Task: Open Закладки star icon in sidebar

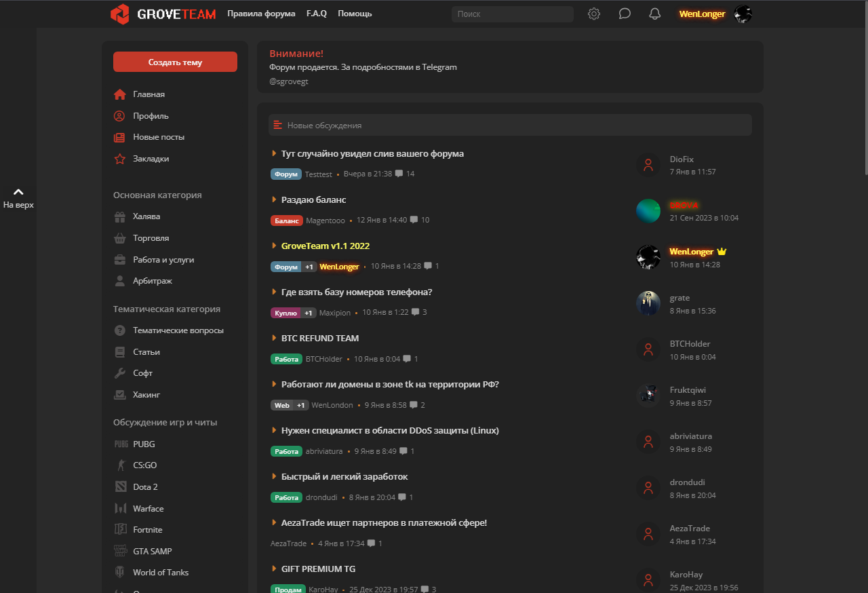Action: (x=120, y=159)
